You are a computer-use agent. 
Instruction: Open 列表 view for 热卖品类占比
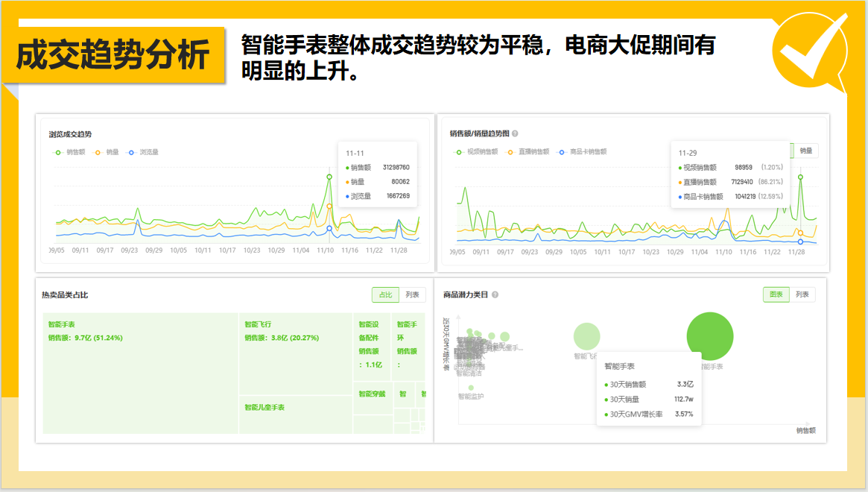[411, 294]
